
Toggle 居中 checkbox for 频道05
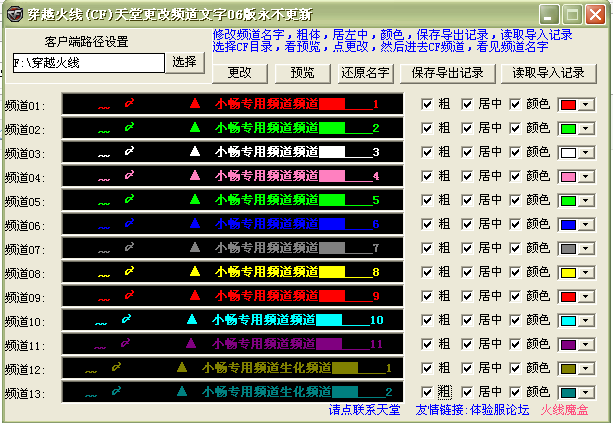(467, 200)
